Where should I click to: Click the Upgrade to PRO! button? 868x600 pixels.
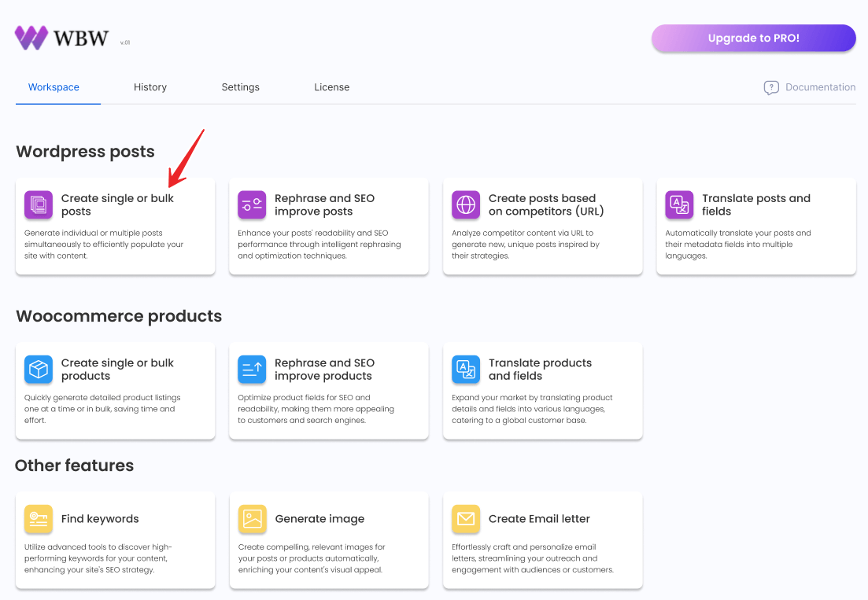[753, 39]
